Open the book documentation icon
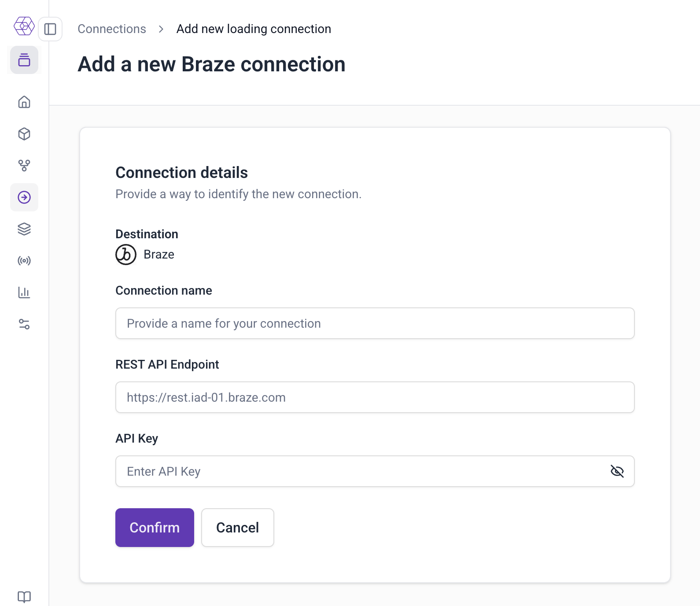700x606 pixels. pos(24,597)
